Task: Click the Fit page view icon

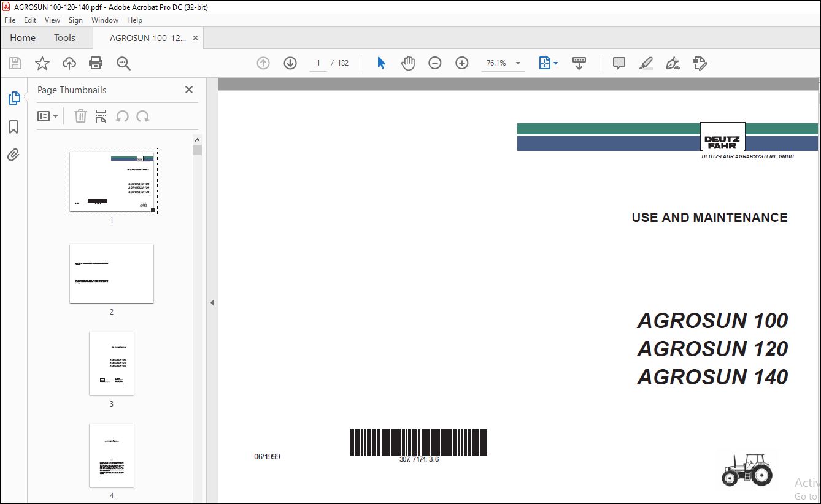Action: [x=544, y=63]
